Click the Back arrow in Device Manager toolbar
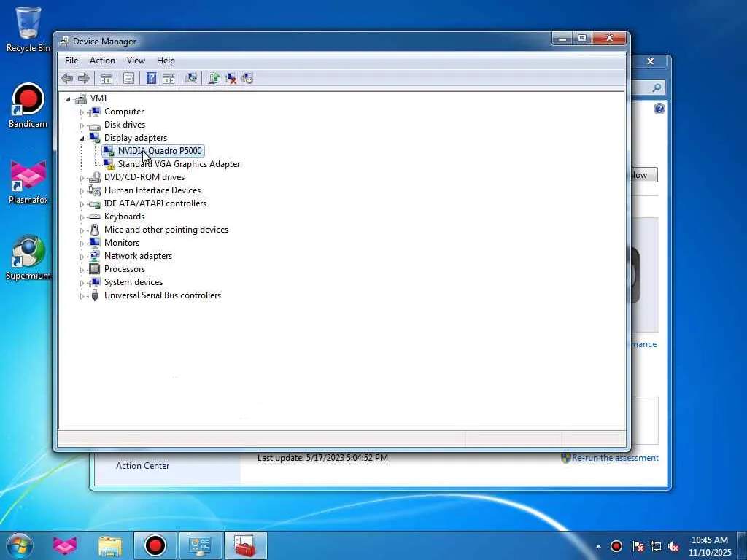 [67, 79]
